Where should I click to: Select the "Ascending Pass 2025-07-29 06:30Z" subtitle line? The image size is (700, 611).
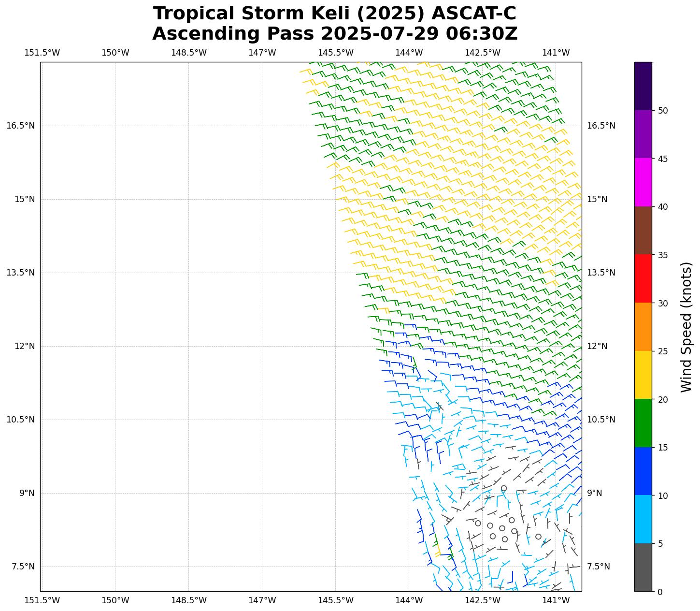point(335,34)
